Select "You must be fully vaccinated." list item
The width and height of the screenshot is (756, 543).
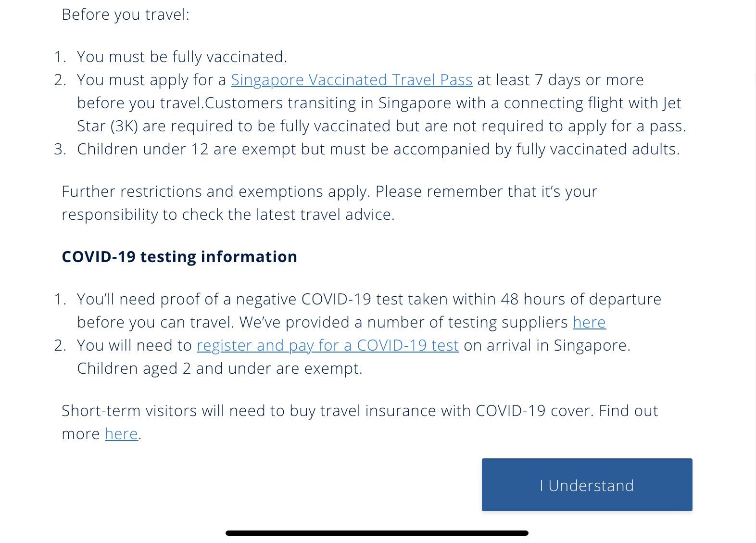pyautogui.click(x=182, y=57)
